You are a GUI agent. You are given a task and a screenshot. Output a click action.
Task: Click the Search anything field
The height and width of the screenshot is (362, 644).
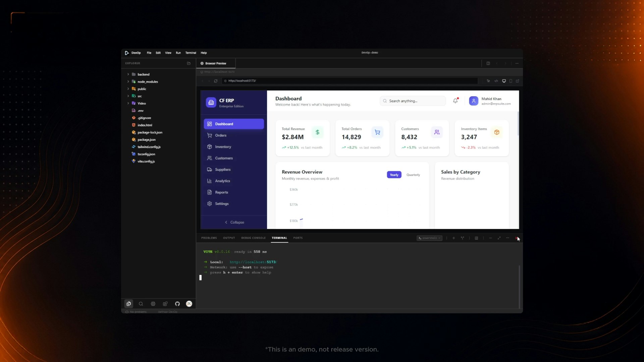(413, 101)
